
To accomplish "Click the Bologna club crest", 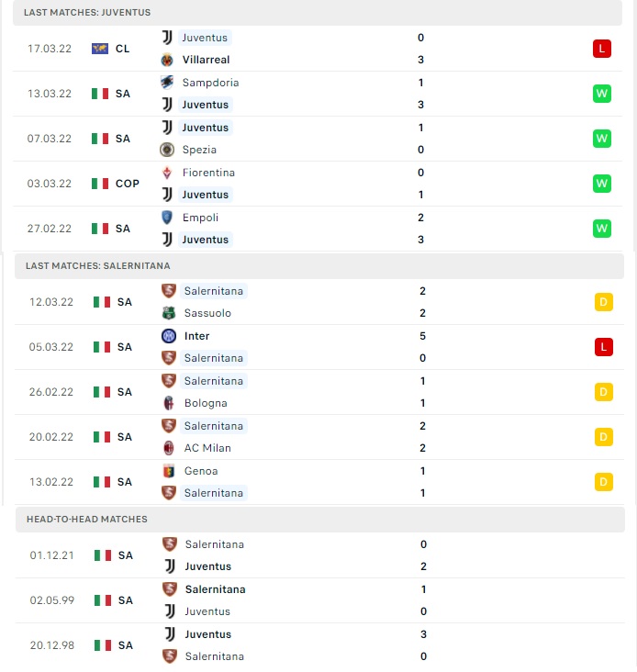I will click(169, 403).
